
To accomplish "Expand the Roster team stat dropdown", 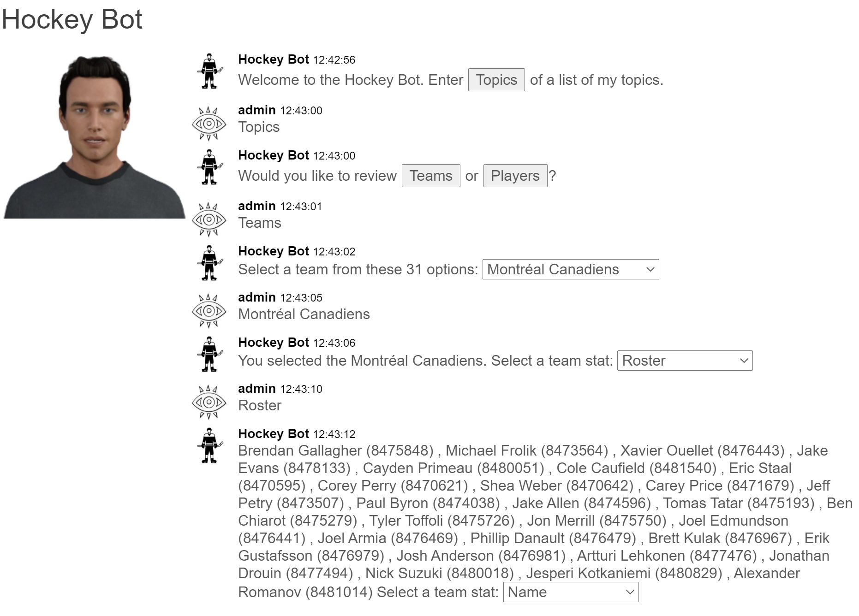I will click(x=685, y=361).
